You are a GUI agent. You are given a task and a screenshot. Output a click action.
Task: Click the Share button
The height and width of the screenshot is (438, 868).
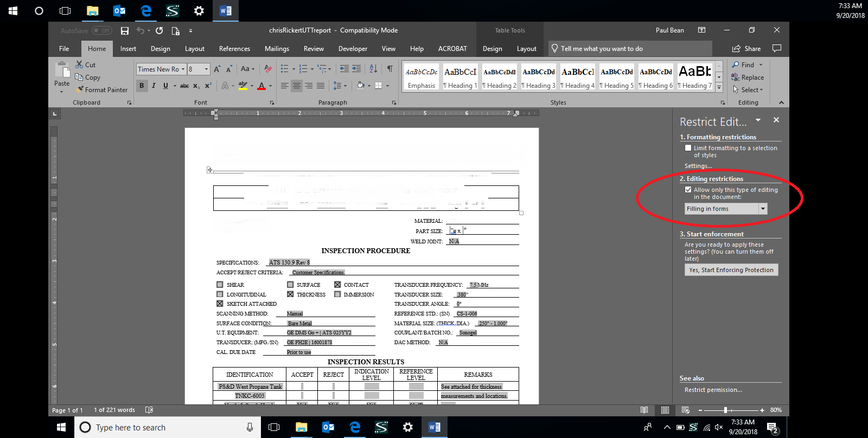(x=746, y=49)
